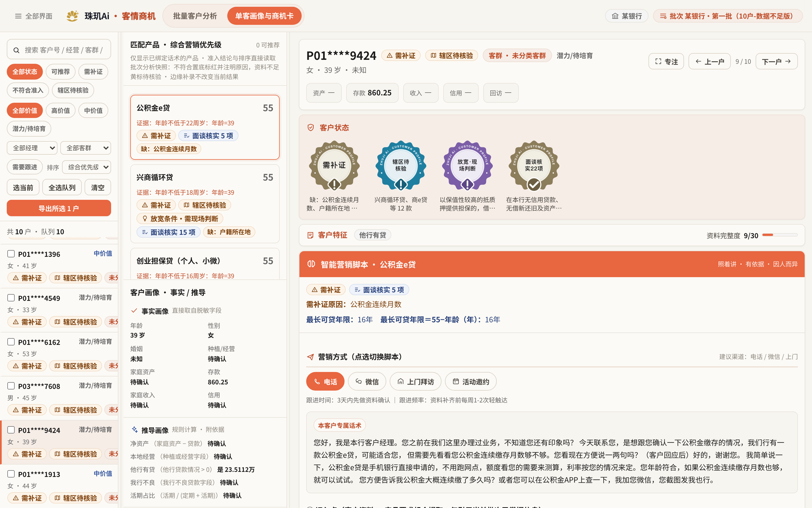Click the 辖区待核验 blue status badge
812x508 pixels.
(401, 165)
